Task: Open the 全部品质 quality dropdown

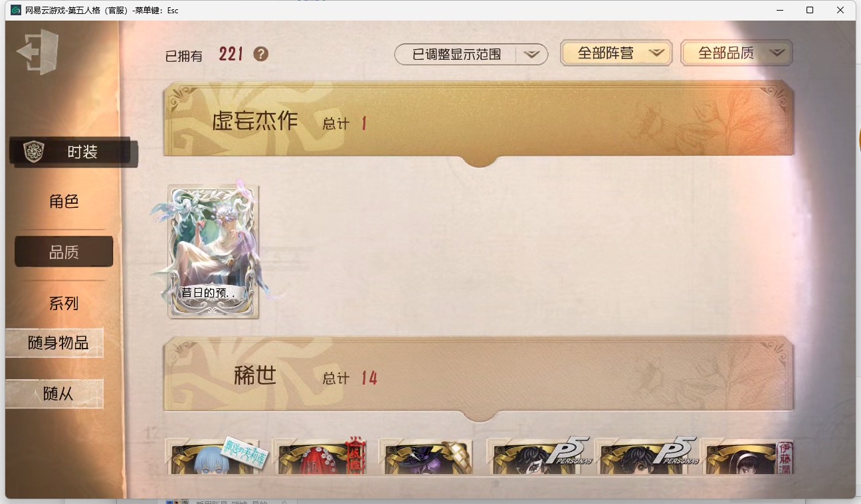Action: pyautogui.click(x=737, y=53)
